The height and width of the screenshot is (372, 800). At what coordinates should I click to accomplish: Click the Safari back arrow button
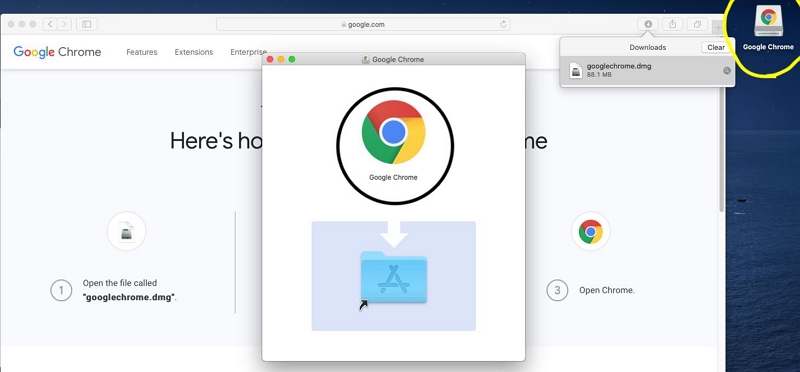click(x=49, y=24)
